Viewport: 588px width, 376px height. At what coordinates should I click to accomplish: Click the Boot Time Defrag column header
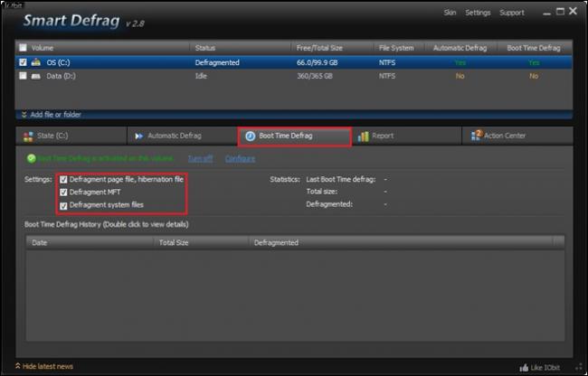(x=534, y=48)
